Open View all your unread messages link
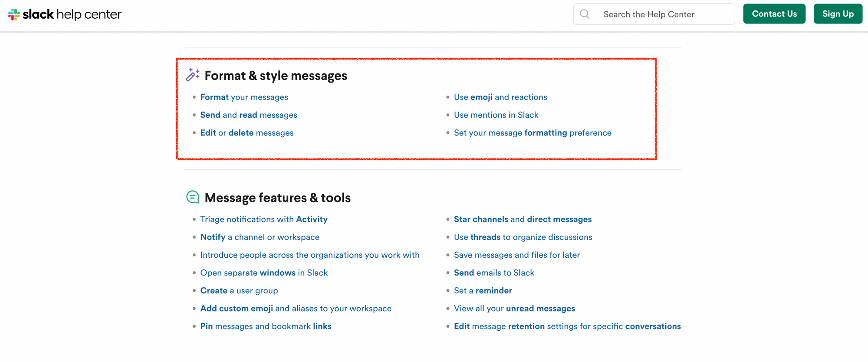This screenshot has height=362, width=868. (x=514, y=308)
